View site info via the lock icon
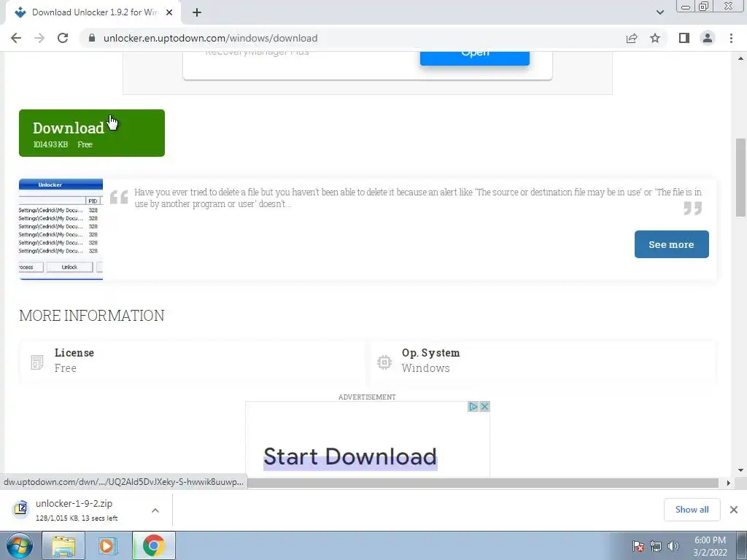The height and width of the screenshot is (560, 747). pyautogui.click(x=92, y=38)
